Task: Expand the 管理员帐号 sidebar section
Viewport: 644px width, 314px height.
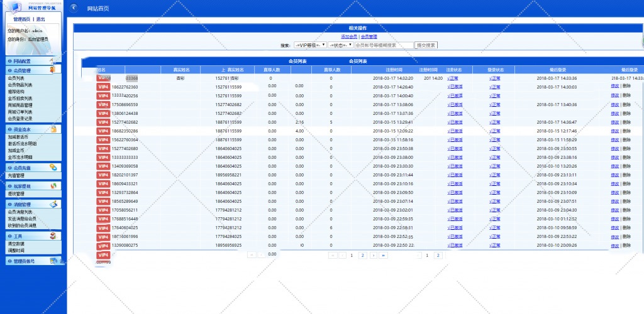Action: tap(25, 261)
